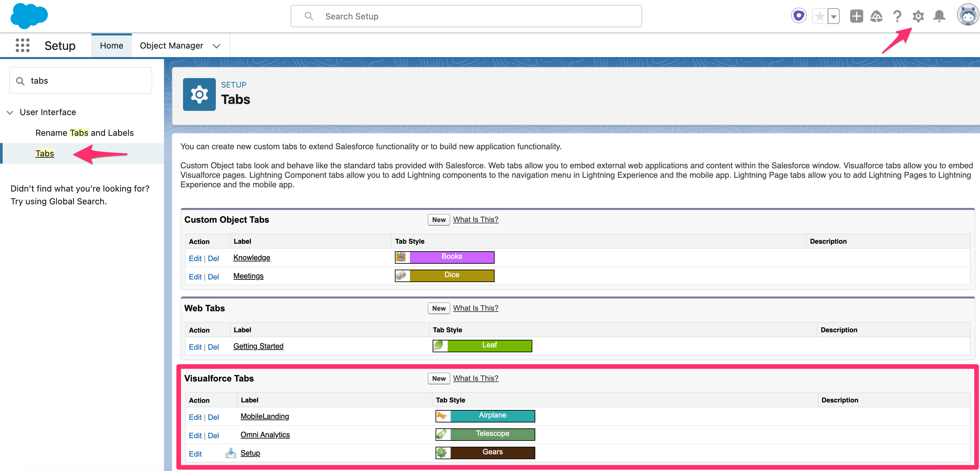The image size is (980, 471).
Task: Open Setup gear icon in the header
Action: point(918,16)
